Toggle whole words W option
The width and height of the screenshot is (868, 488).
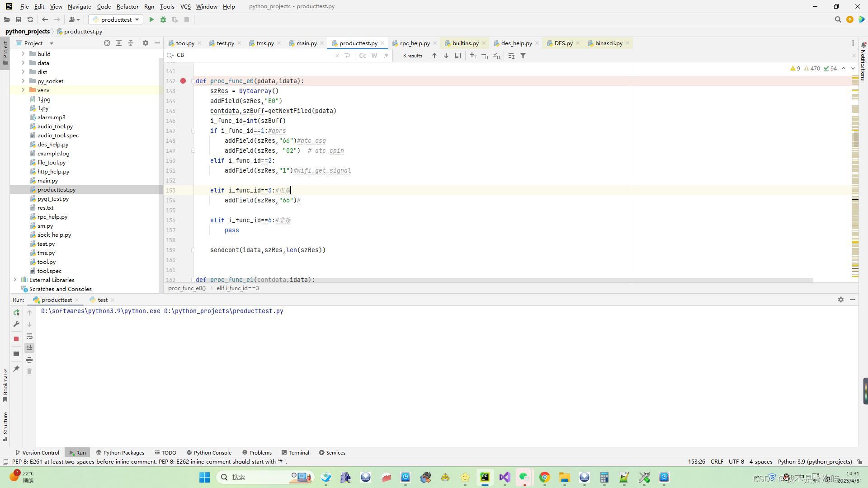374,56
